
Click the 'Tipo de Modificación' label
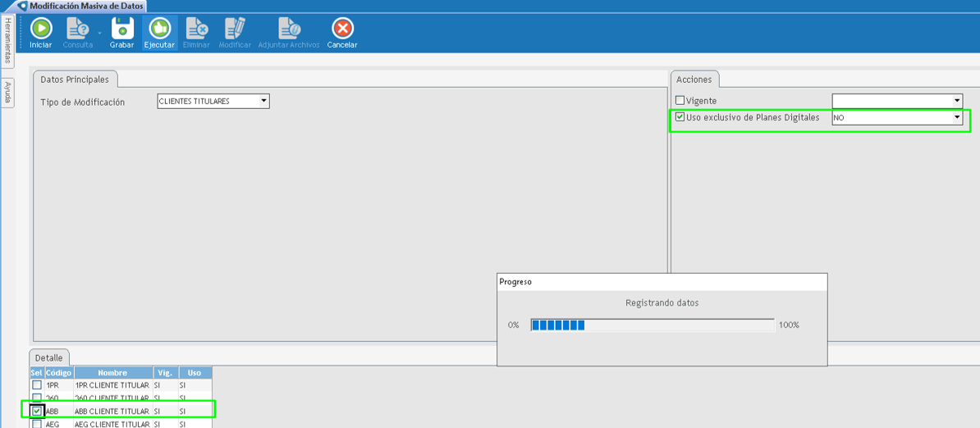pyautogui.click(x=83, y=102)
